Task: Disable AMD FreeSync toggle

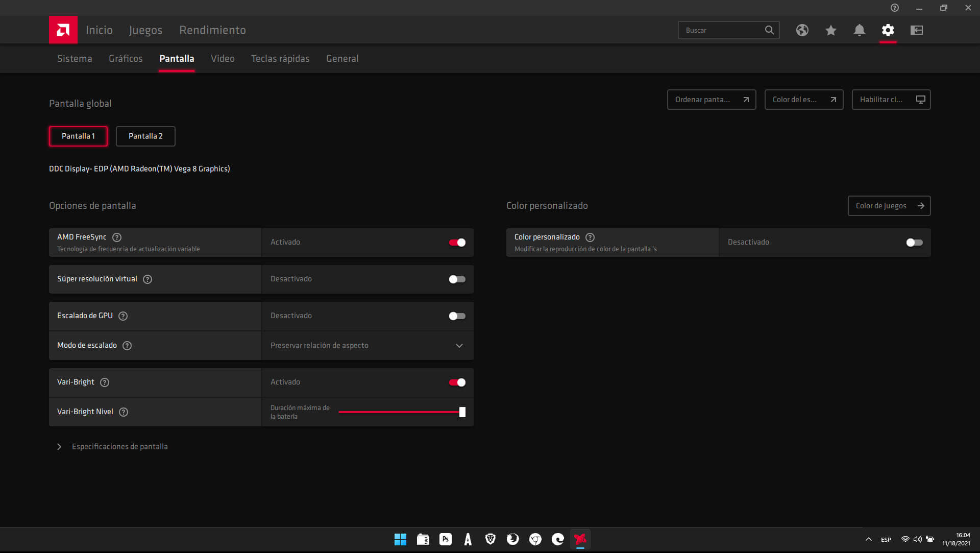Action: point(457,243)
